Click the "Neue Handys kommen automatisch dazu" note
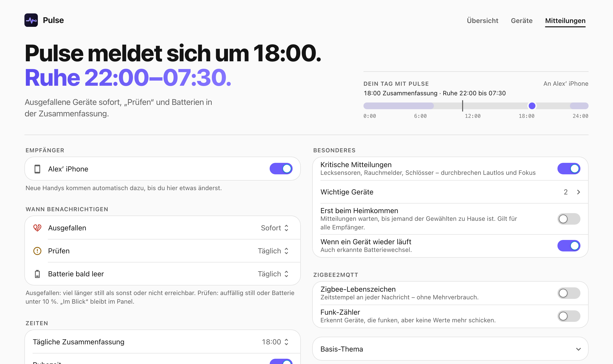Viewport: 613px width, 364px height. tap(124, 188)
